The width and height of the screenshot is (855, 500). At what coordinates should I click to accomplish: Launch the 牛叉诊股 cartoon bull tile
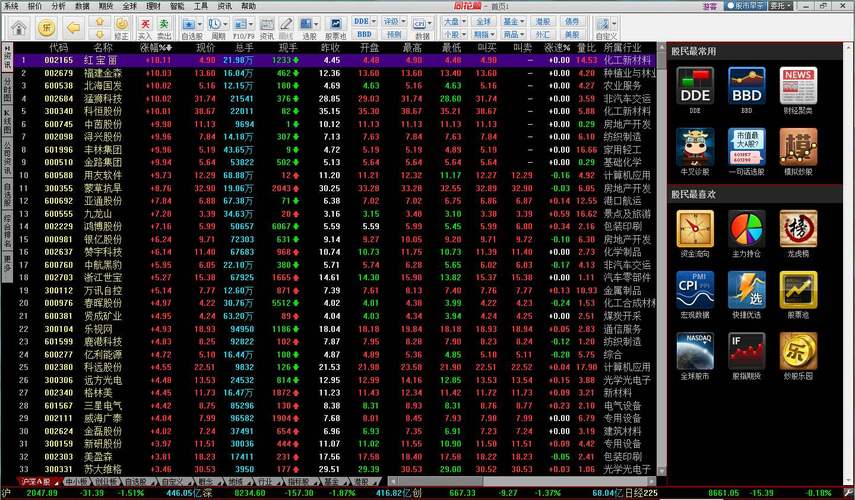(x=695, y=147)
